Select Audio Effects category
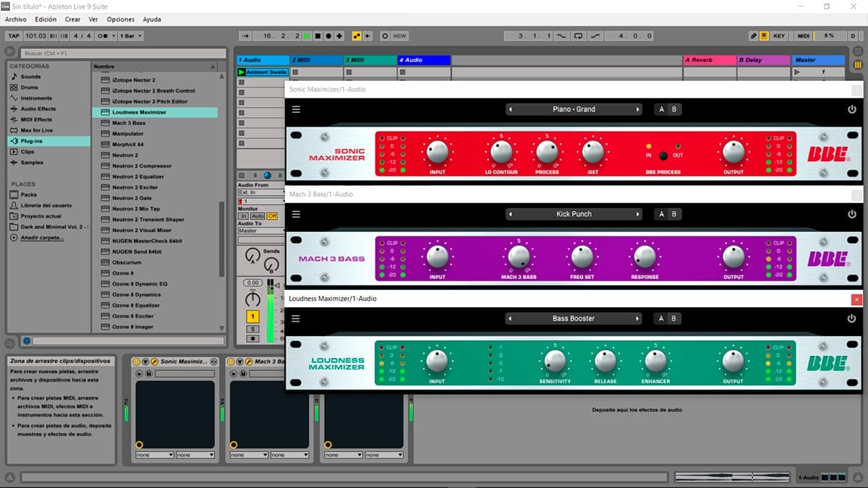This screenshot has width=868, height=488. click(38, 109)
